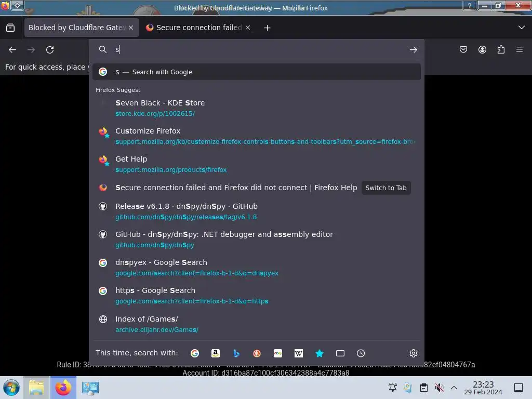
Task: Search history with the clock icon
Action: pyautogui.click(x=361, y=353)
